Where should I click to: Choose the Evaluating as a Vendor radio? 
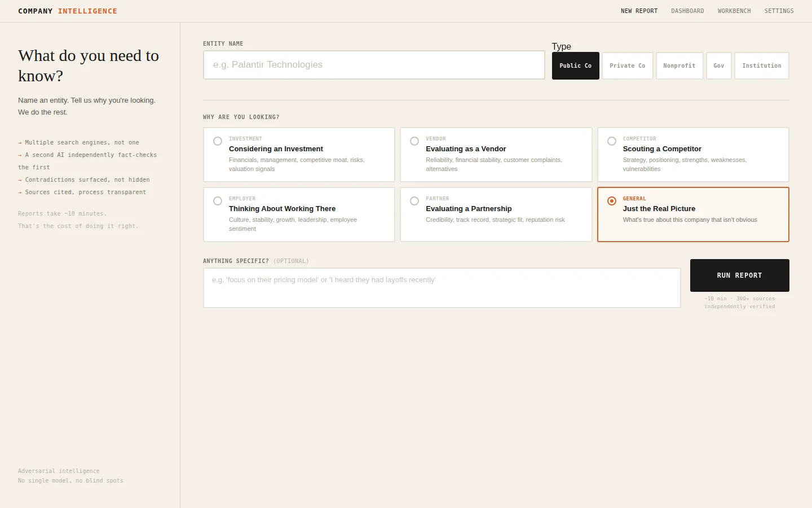click(414, 141)
